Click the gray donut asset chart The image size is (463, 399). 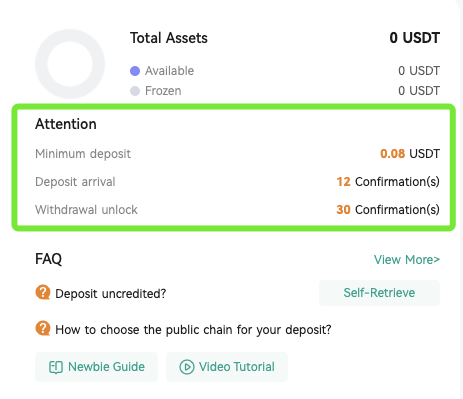pyautogui.click(x=70, y=64)
